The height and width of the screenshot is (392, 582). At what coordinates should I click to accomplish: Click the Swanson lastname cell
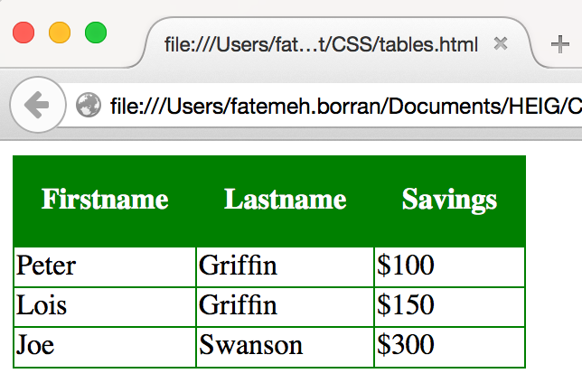coord(285,347)
